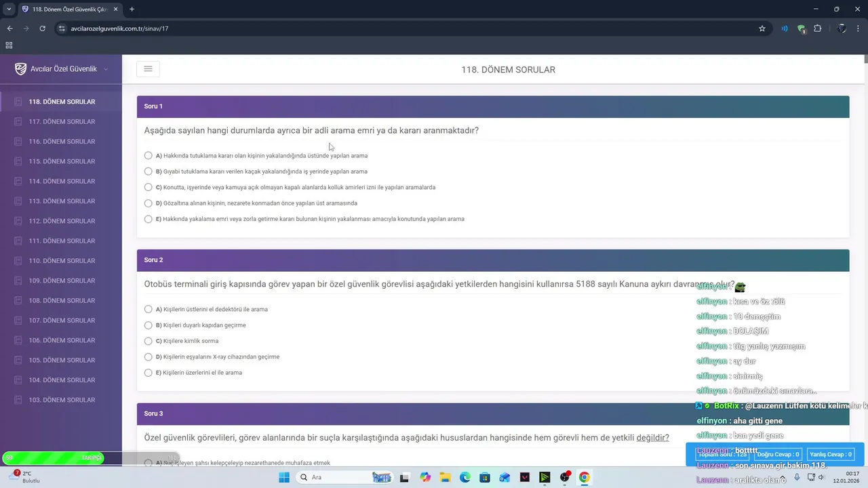Click the document icon beside 104. DÖNEM SORULAR
The width and height of the screenshot is (868, 488).
(x=18, y=380)
